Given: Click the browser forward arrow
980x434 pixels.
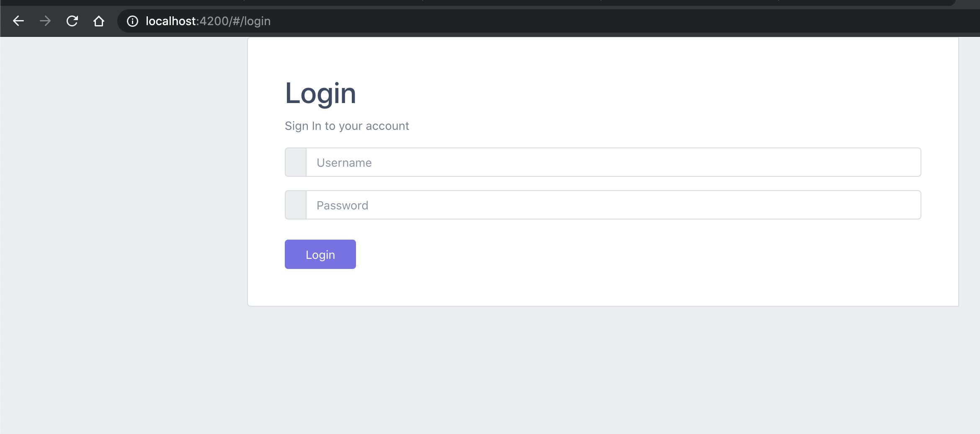Looking at the screenshot, I should [45, 21].
